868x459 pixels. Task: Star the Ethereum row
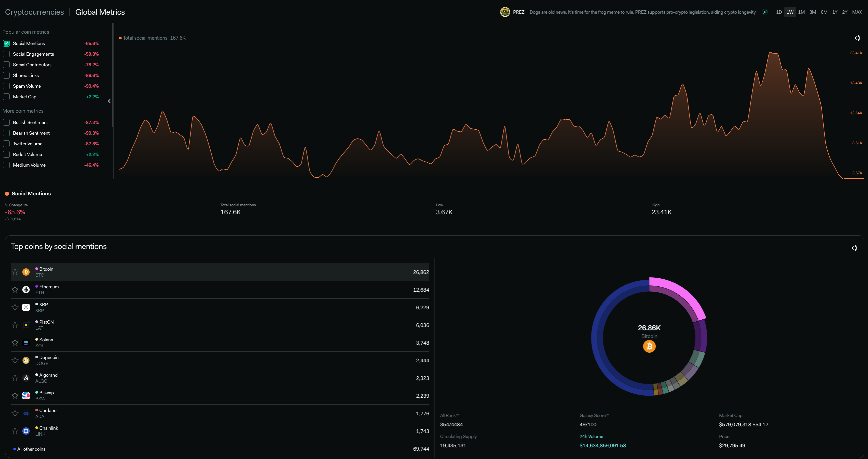[15, 289]
